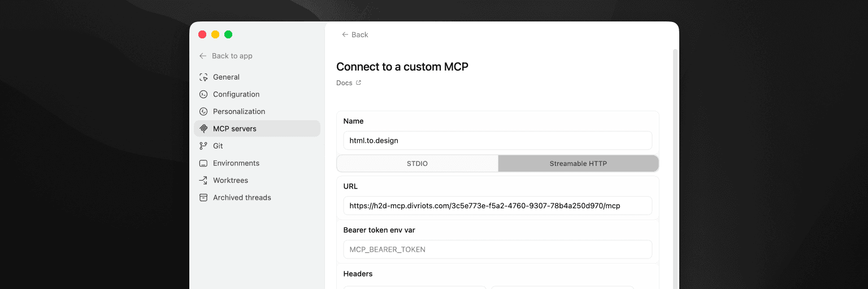This screenshot has width=868, height=289.
Task: Click the settings panel vertical scrollbar
Action: click(675, 169)
